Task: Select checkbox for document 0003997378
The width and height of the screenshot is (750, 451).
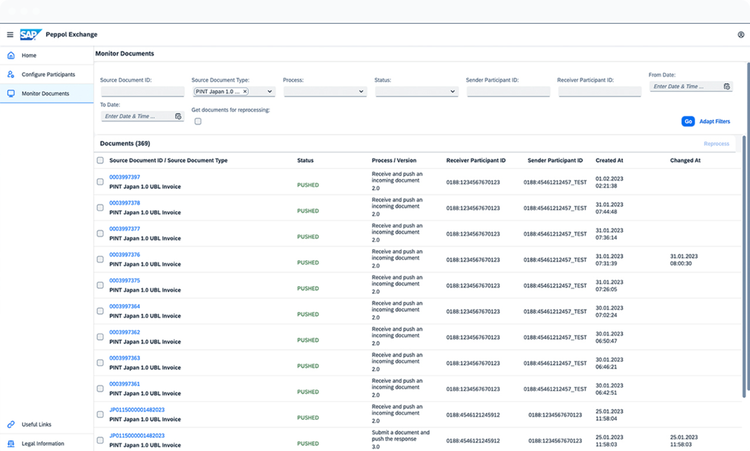Action: (100, 208)
